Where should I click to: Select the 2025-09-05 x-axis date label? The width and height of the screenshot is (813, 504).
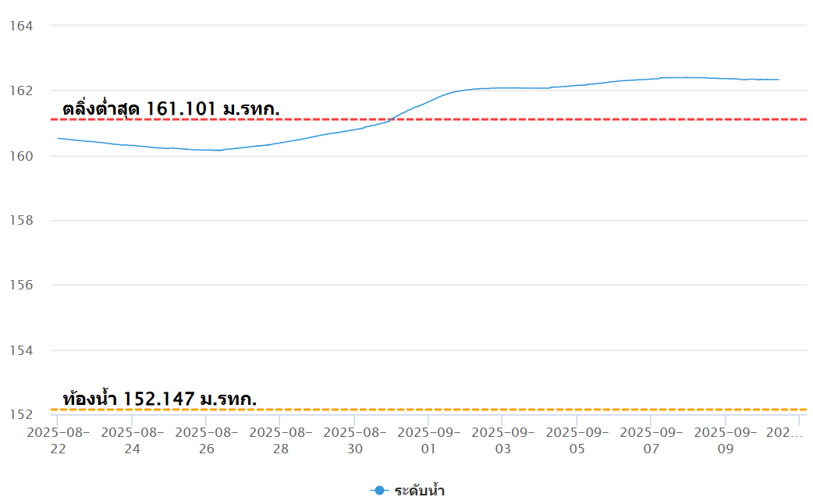(x=577, y=440)
